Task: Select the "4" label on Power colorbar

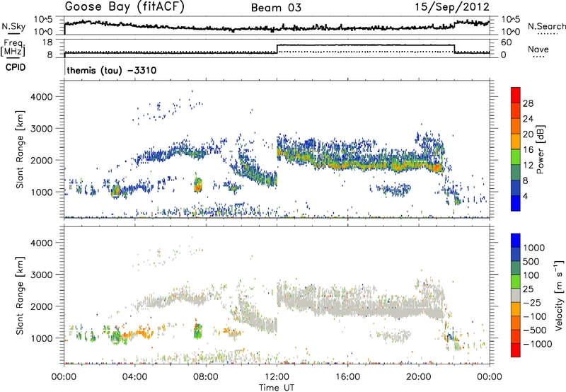Action: (525, 196)
